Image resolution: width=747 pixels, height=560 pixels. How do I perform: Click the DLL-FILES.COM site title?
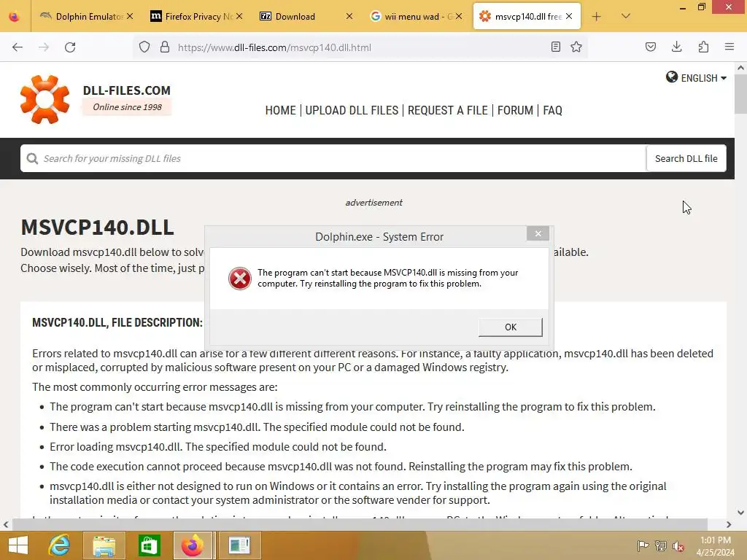pyautogui.click(x=127, y=90)
